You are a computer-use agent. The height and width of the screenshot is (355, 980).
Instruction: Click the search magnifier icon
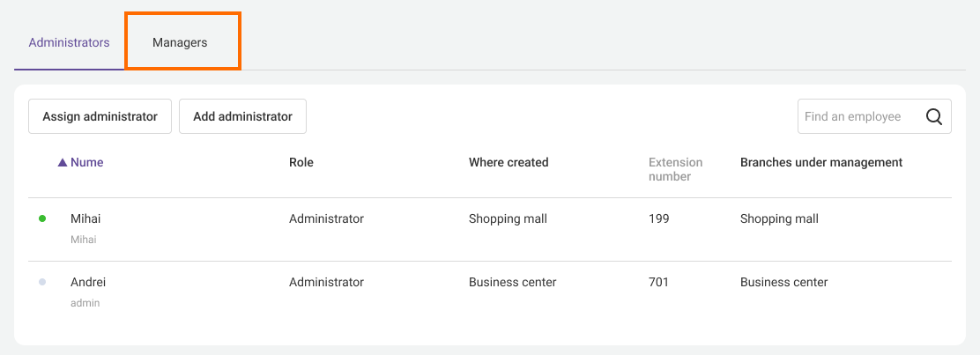click(x=933, y=116)
